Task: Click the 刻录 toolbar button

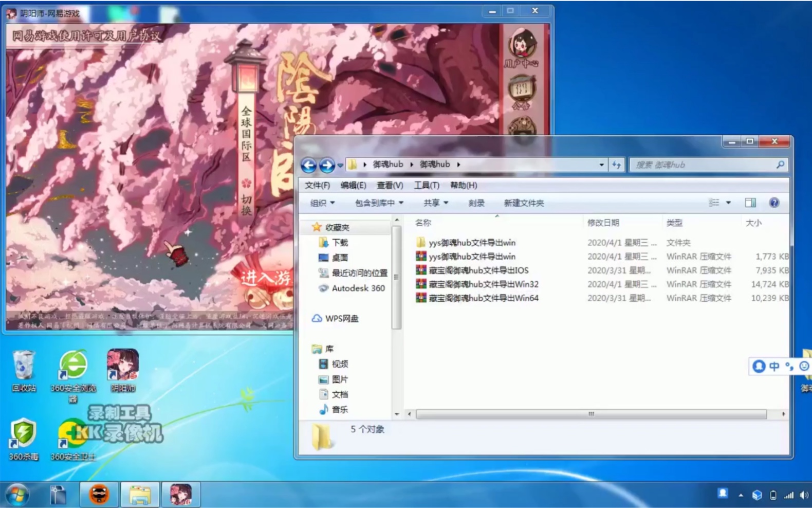Action: [476, 203]
